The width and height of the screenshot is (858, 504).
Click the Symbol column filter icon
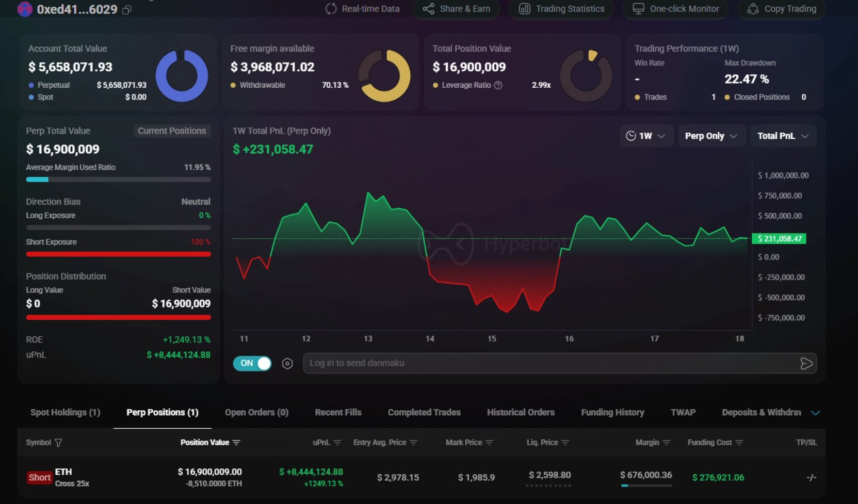pyautogui.click(x=58, y=443)
